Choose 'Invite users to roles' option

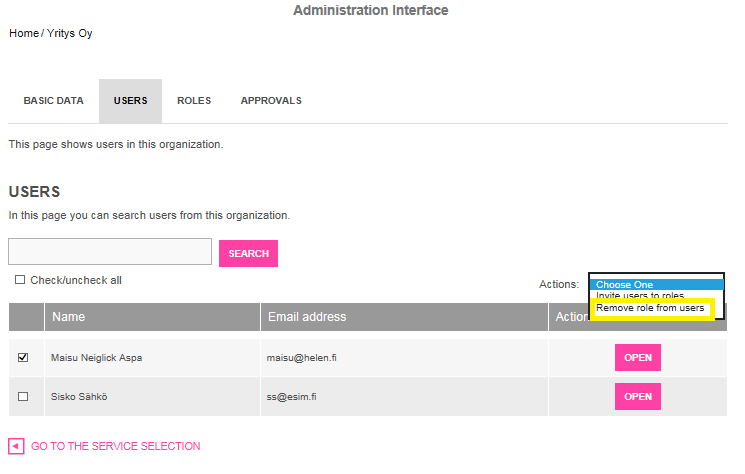tap(640, 296)
